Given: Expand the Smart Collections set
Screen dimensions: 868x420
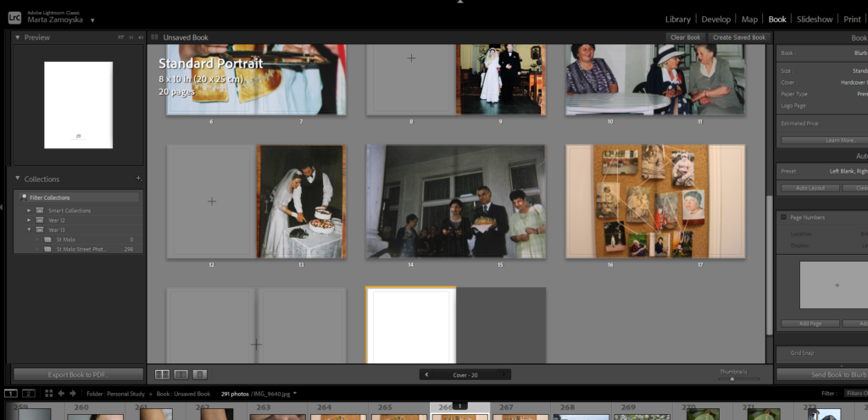Looking at the screenshot, I should [30, 211].
